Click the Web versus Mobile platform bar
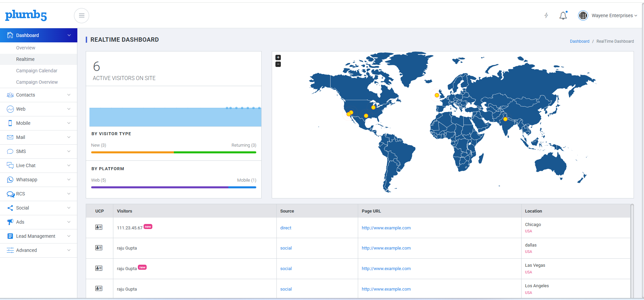Image resolution: width=644 pixels, height=300 pixels. [174, 187]
